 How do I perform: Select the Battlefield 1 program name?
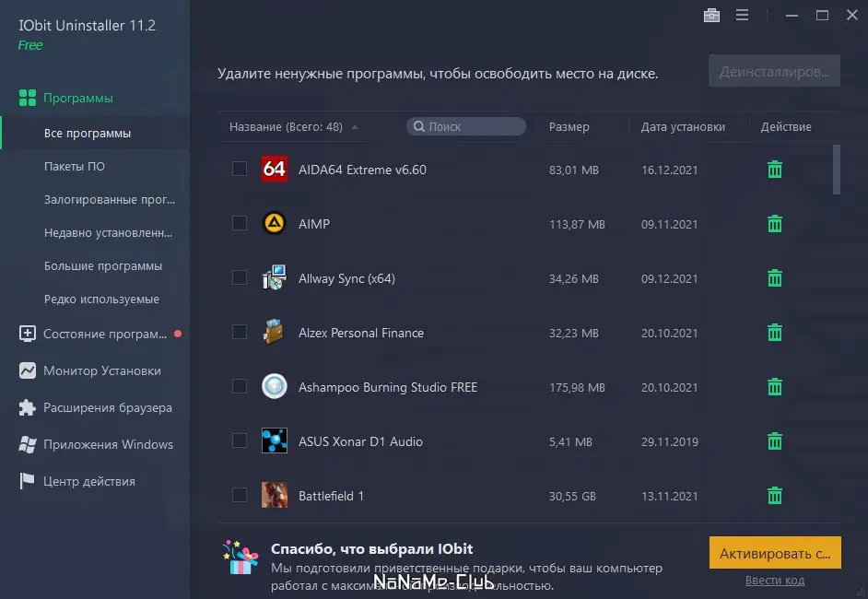point(331,496)
